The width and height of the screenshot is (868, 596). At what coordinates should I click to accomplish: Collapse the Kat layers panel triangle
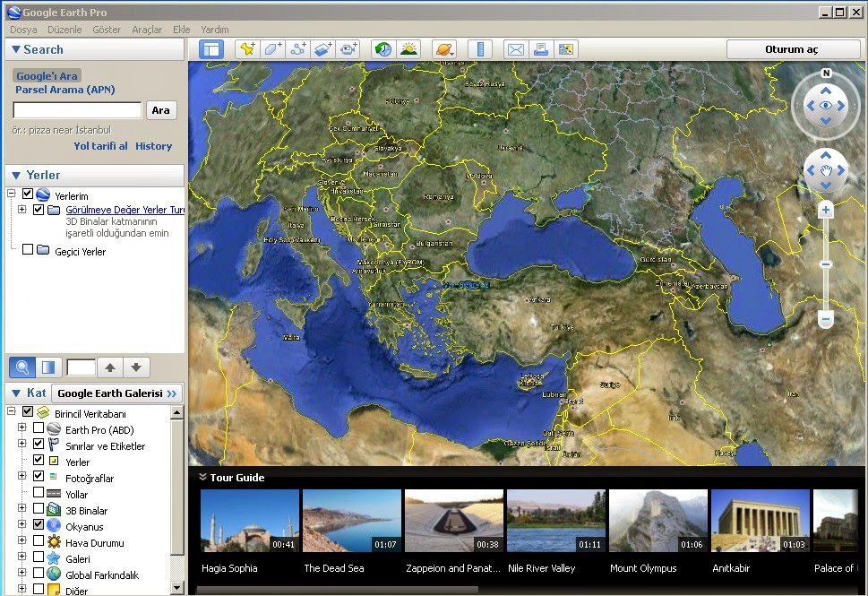(15, 393)
